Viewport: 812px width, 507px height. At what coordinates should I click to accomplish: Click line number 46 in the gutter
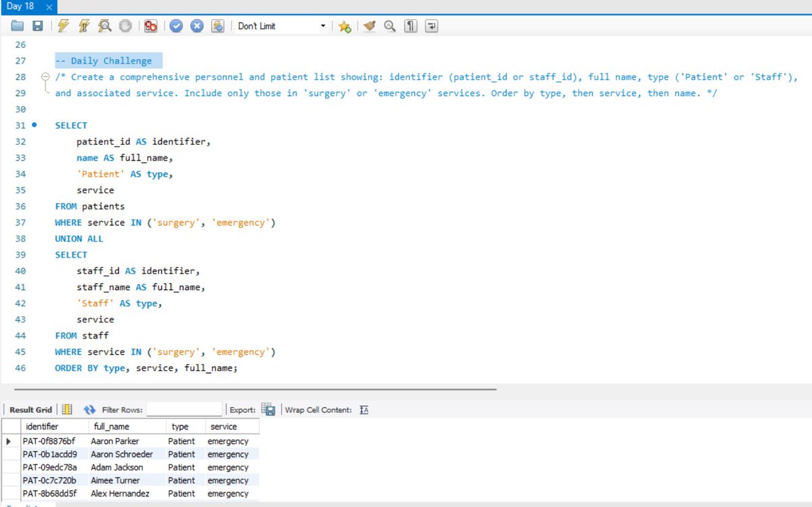[20, 368]
